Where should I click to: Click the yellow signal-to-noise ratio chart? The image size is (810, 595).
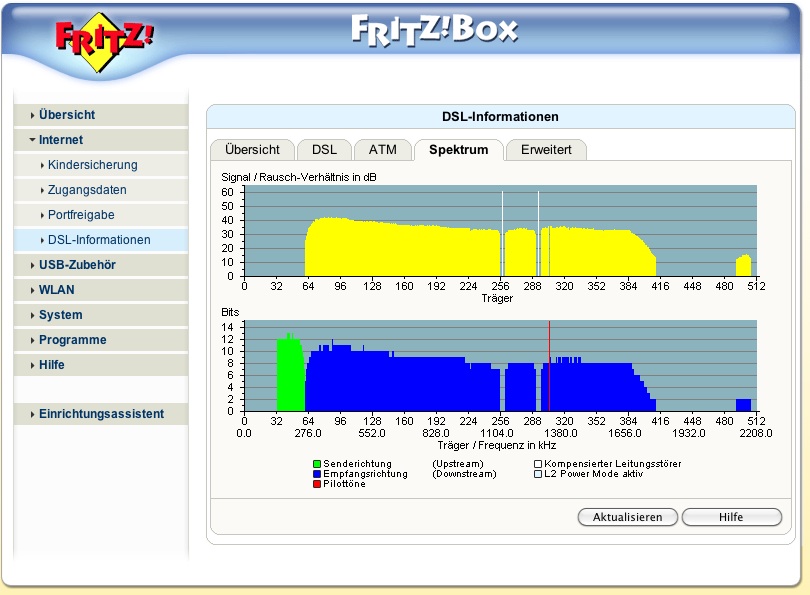click(x=501, y=231)
